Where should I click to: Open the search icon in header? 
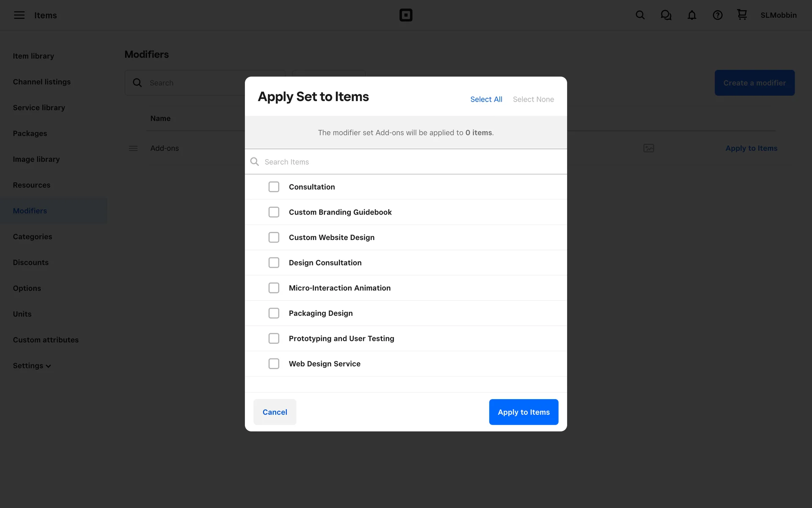coord(640,15)
